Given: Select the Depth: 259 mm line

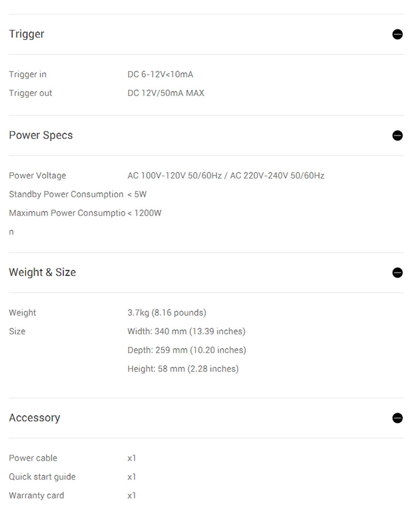Looking at the screenshot, I should [x=186, y=350].
